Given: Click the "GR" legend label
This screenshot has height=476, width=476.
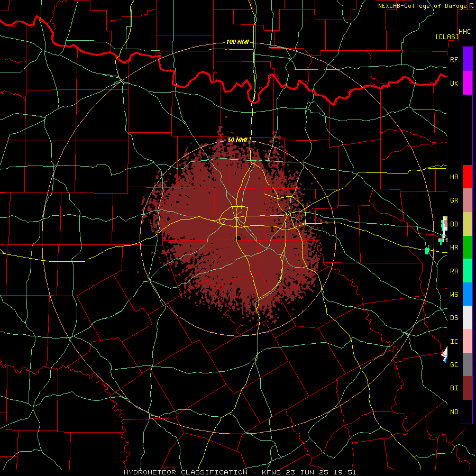Looking at the screenshot, I should [454, 200].
